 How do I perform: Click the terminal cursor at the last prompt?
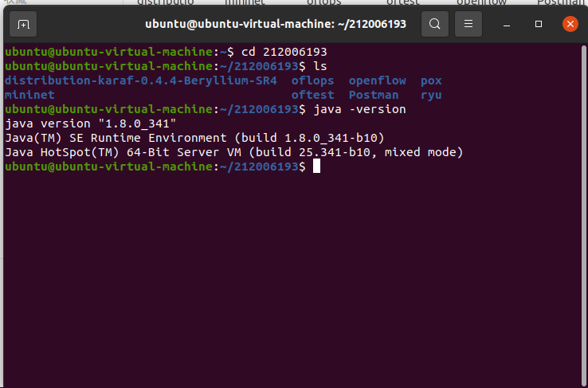tap(316, 166)
